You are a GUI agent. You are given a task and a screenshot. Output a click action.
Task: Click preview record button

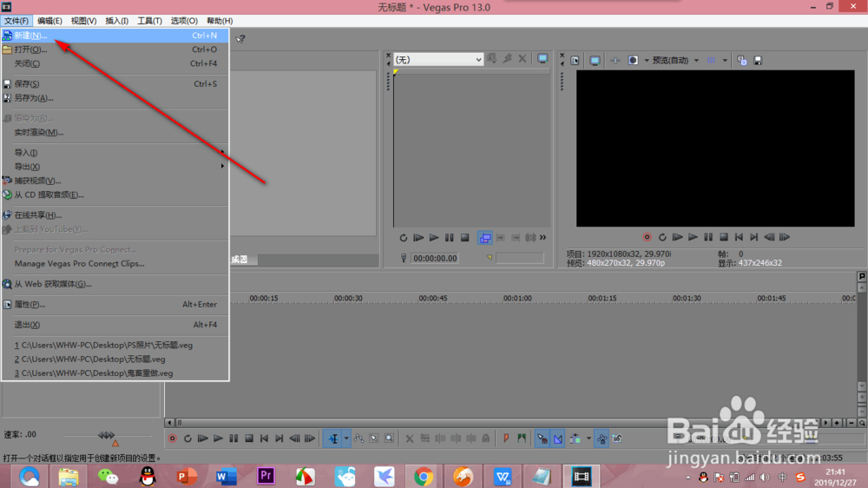[x=647, y=237]
